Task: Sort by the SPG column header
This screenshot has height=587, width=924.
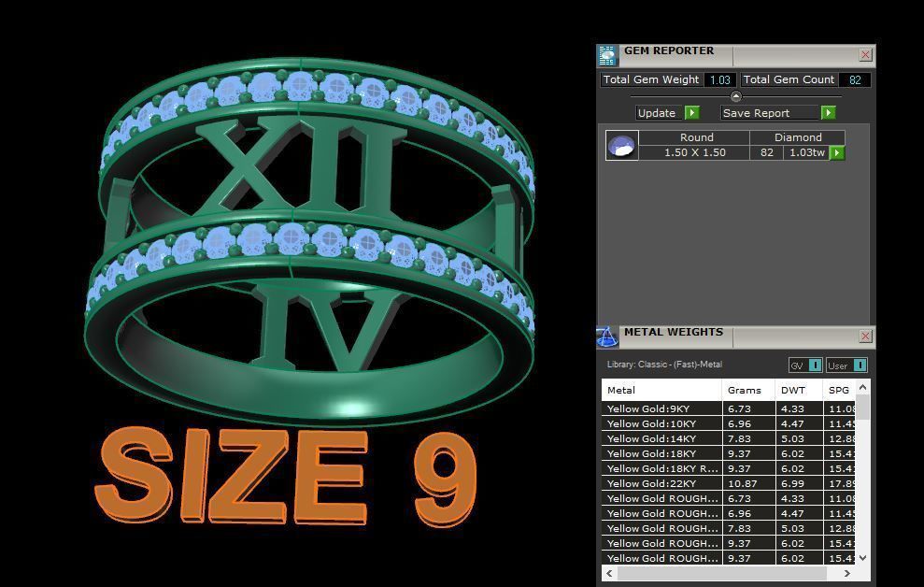Action: coord(839,390)
